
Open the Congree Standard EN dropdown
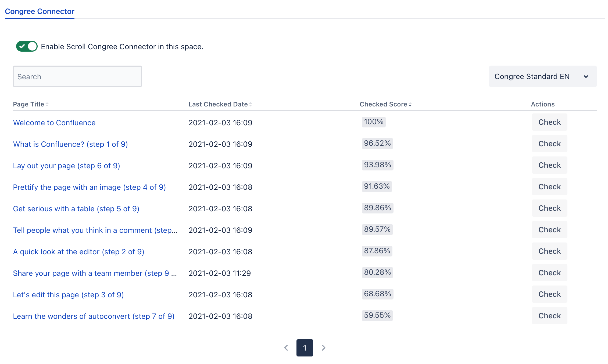tap(543, 76)
